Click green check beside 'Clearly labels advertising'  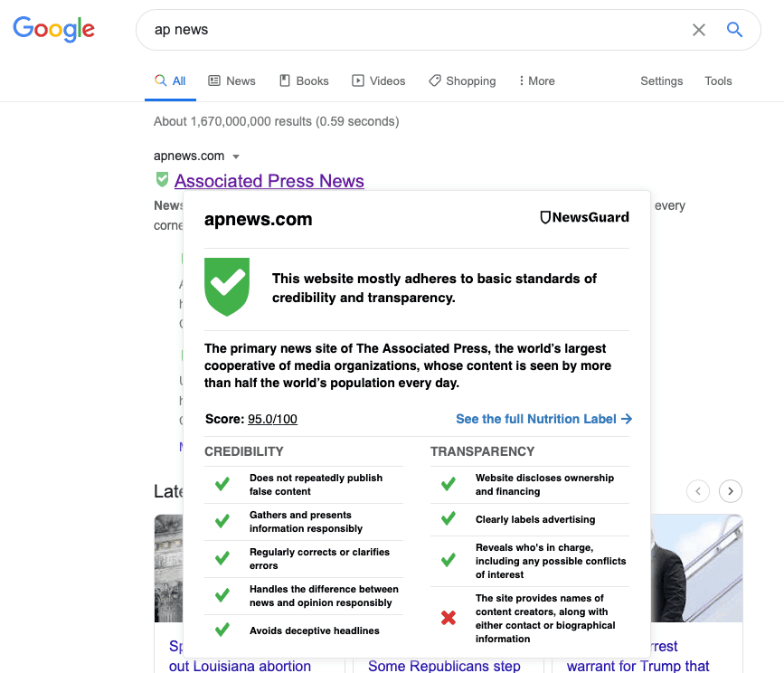(448, 519)
